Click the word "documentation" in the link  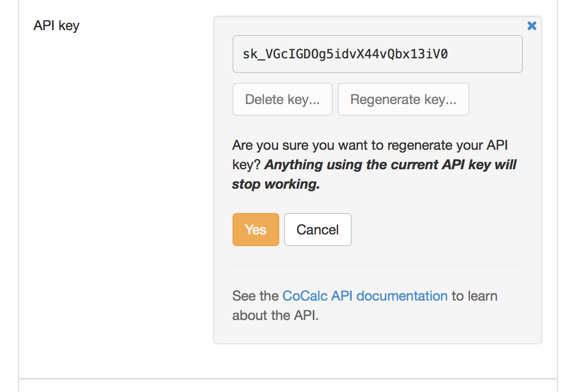pyautogui.click(x=402, y=296)
